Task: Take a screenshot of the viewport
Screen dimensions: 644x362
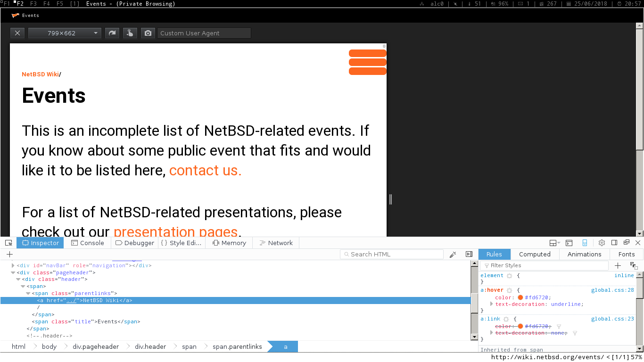Action: click(x=148, y=33)
